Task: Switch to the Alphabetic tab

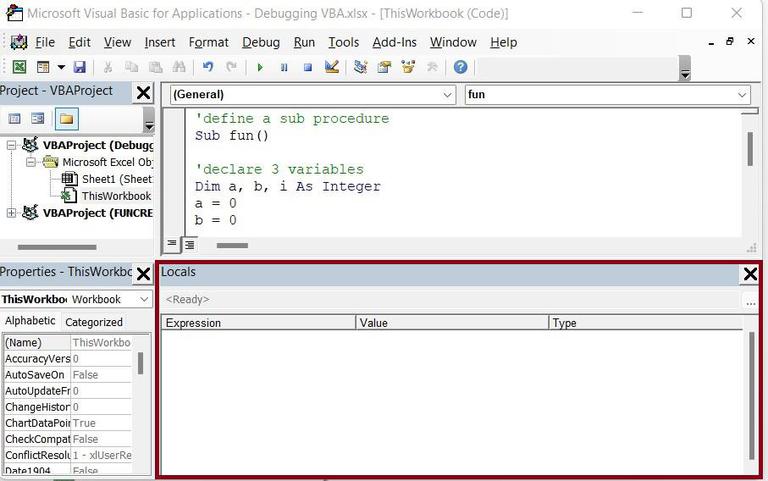Action: pyautogui.click(x=30, y=321)
